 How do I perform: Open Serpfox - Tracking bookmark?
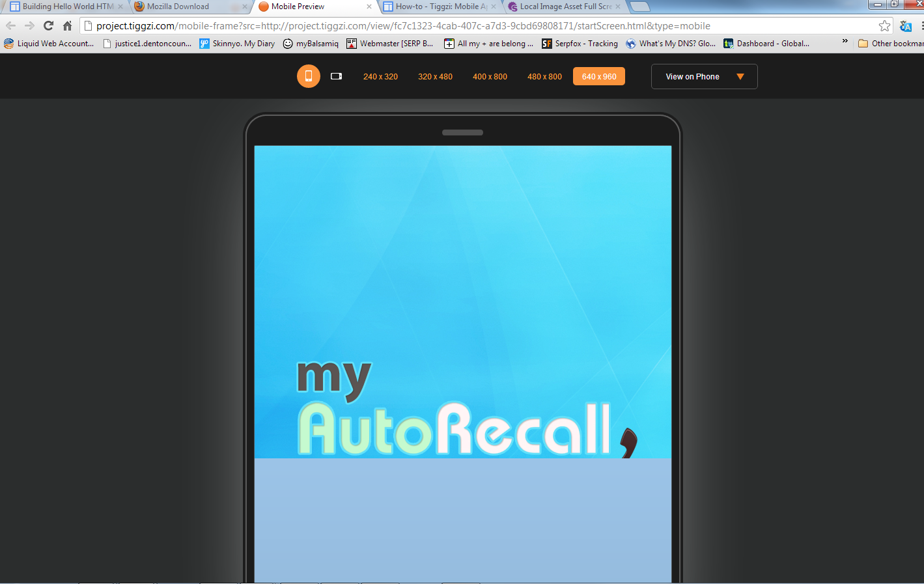580,44
